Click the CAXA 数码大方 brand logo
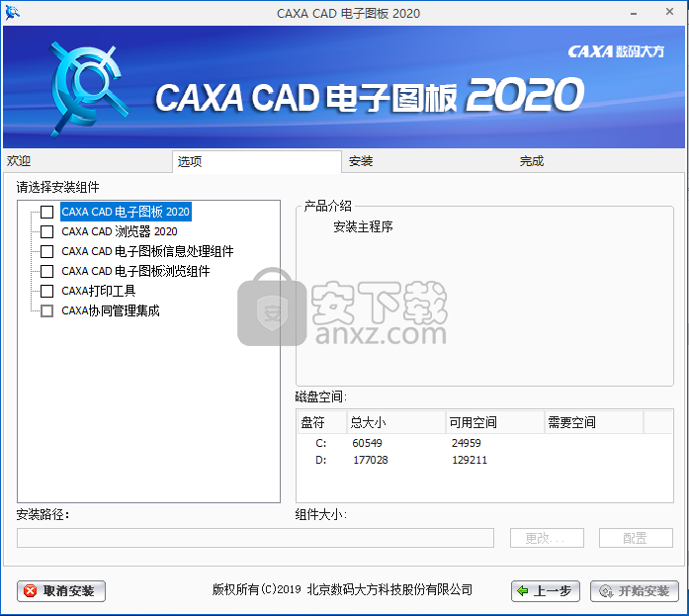The width and height of the screenshot is (689, 616). tap(616, 51)
